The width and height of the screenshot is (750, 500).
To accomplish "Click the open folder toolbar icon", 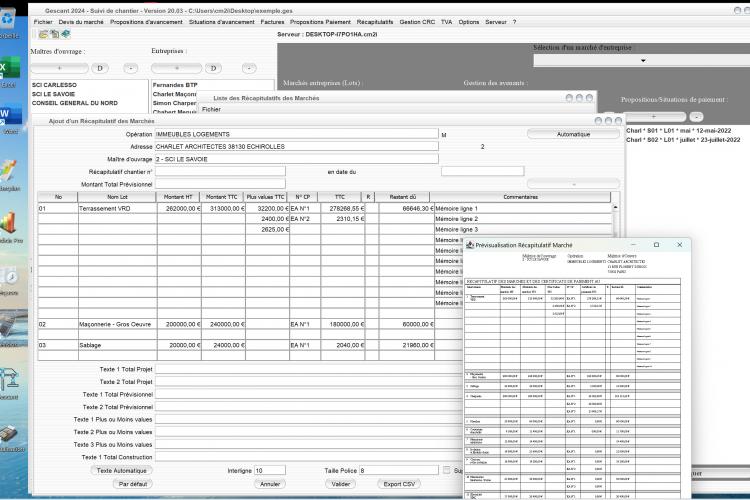I will [x=43, y=34].
